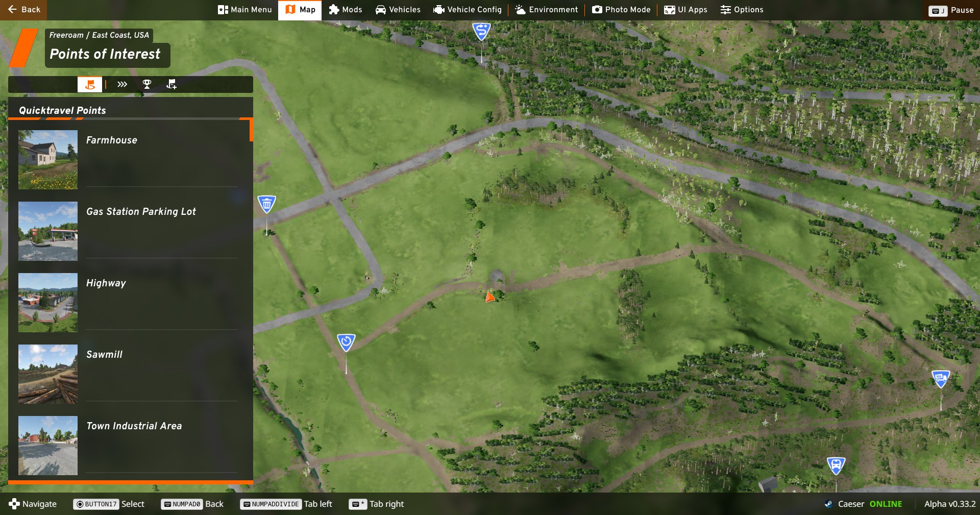Open the Environment tab
The width and height of the screenshot is (980, 515).
[546, 10]
